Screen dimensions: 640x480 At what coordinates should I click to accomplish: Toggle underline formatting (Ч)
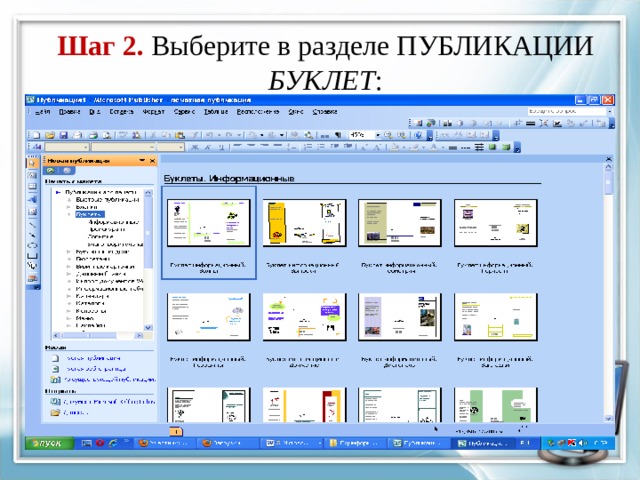(221, 147)
